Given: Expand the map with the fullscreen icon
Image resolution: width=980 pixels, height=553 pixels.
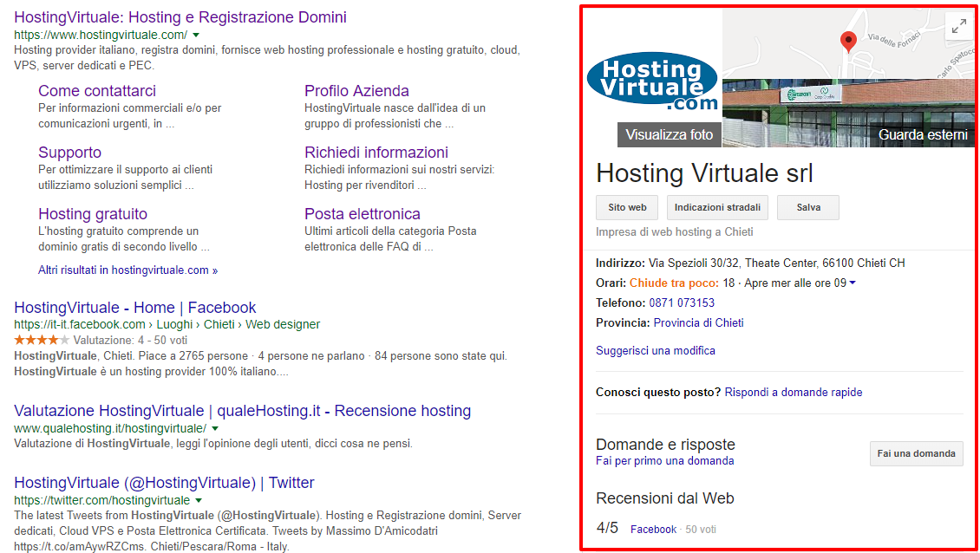Looking at the screenshot, I should [x=958, y=27].
